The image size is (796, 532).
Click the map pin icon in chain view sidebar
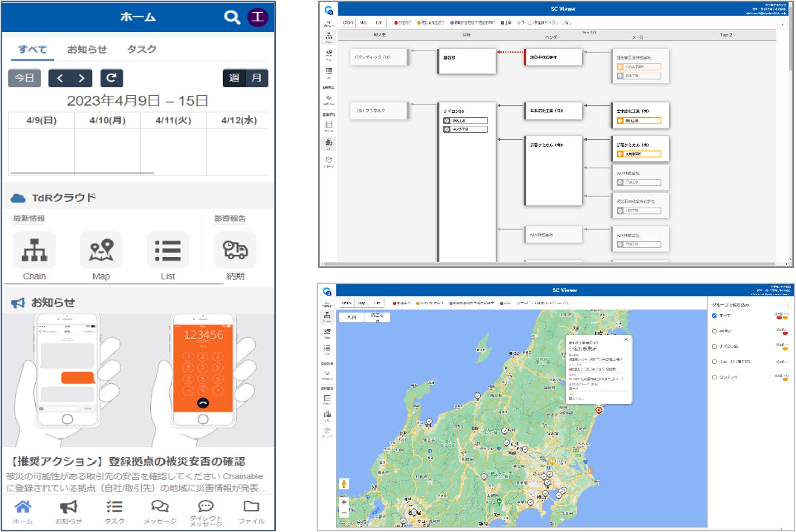329,54
